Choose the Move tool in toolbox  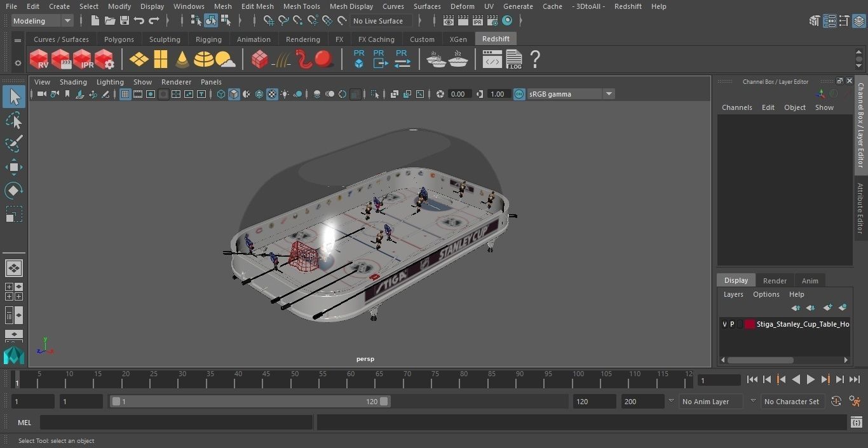click(14, 168)
